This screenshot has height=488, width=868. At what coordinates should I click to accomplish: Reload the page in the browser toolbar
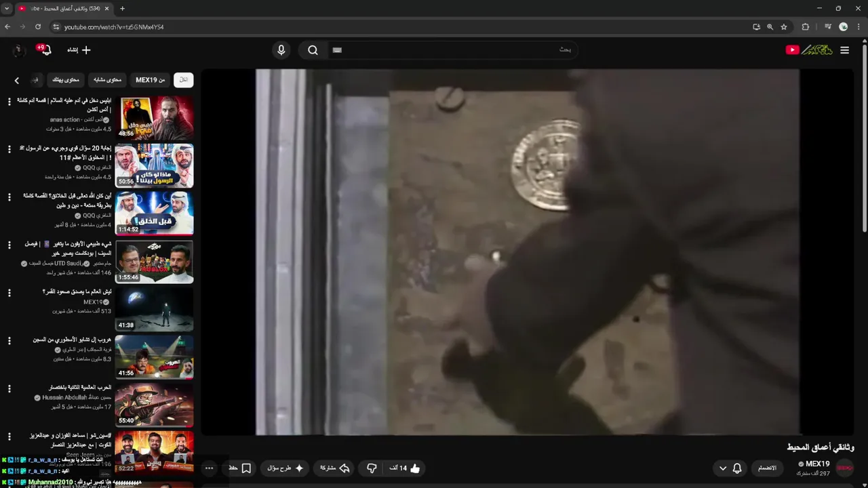(38, 27)
